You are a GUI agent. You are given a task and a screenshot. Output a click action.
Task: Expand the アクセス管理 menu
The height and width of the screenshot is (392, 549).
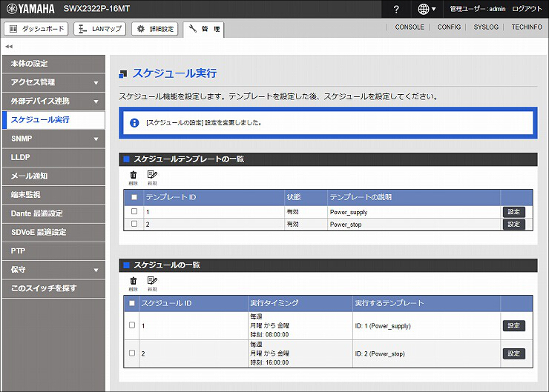click(x=53, y=82)
